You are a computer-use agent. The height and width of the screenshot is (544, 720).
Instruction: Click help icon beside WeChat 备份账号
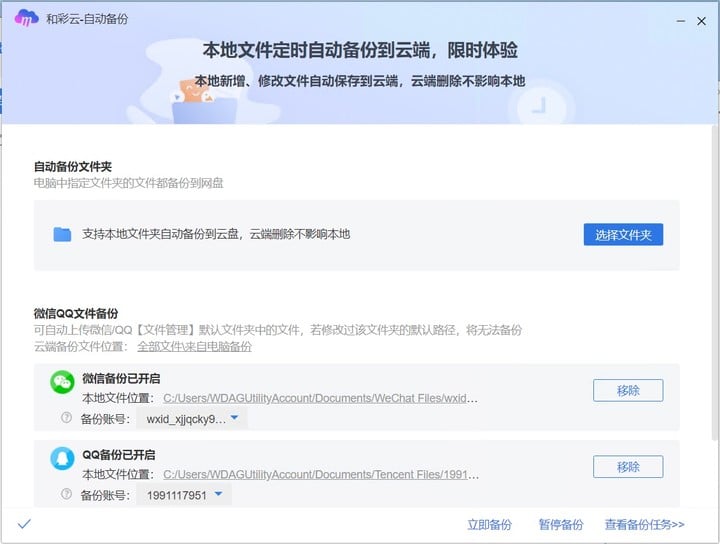point(66,418)
